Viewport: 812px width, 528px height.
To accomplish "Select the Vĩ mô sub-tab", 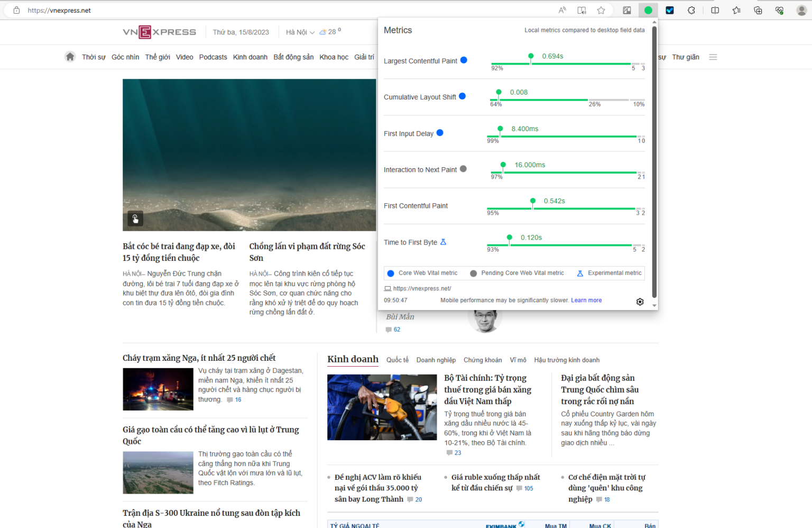I will tap(518, 360).
